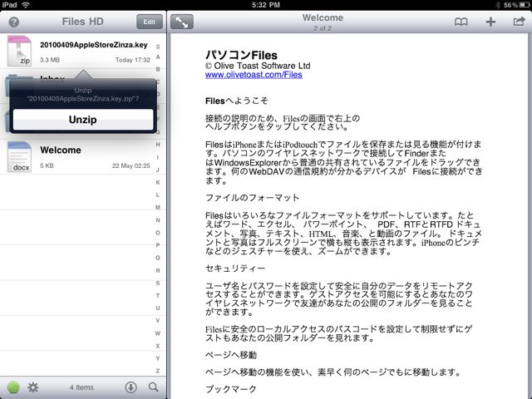532x399 pixels.
Task: Open the www.olivetoast.com/Files link
Action: 254,75
